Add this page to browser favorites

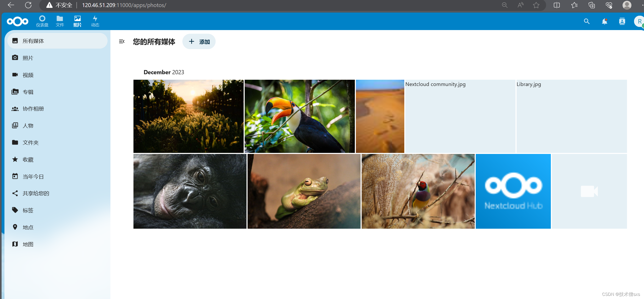tap(536, 5)
